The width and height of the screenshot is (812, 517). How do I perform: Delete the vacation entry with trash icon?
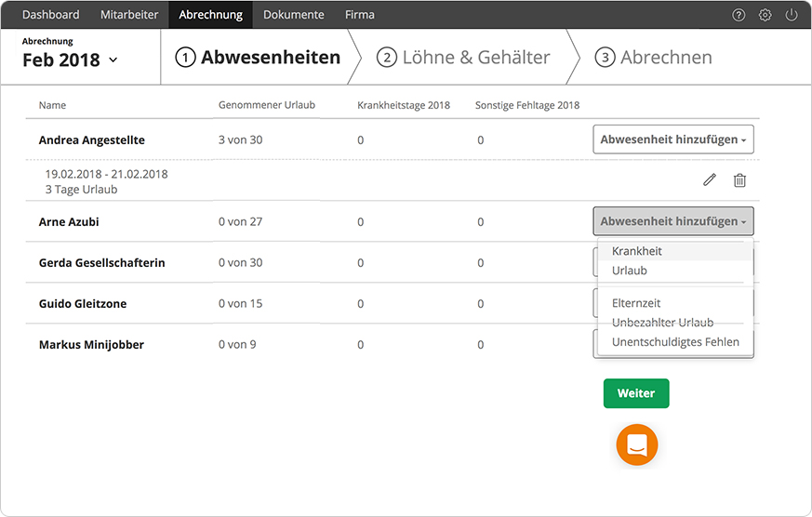(x=739, y=180)
